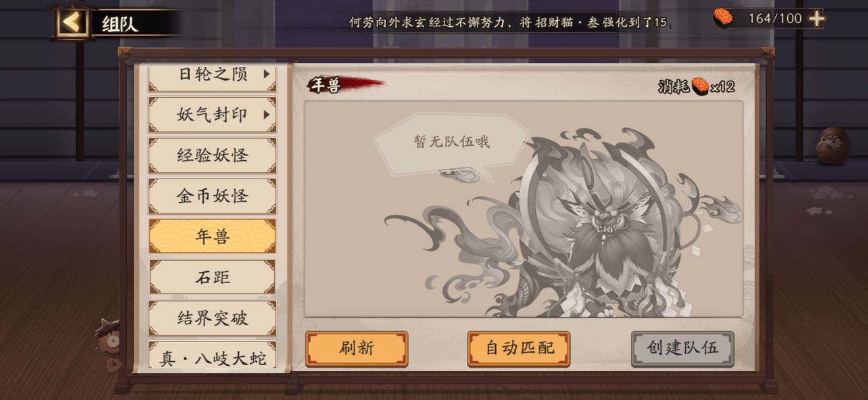
Task: Tap the paper doll character at bottom left
Action: pyautogui.click(x=107, y=340)
